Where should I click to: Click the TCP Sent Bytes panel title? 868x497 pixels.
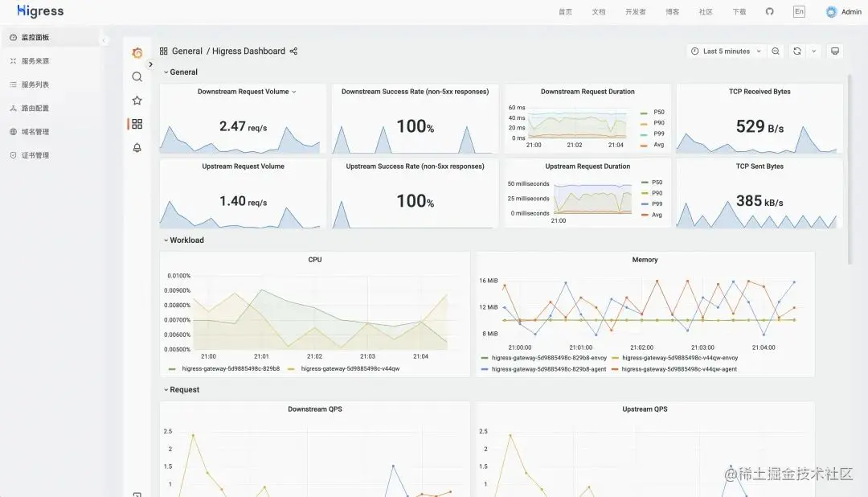759,166
